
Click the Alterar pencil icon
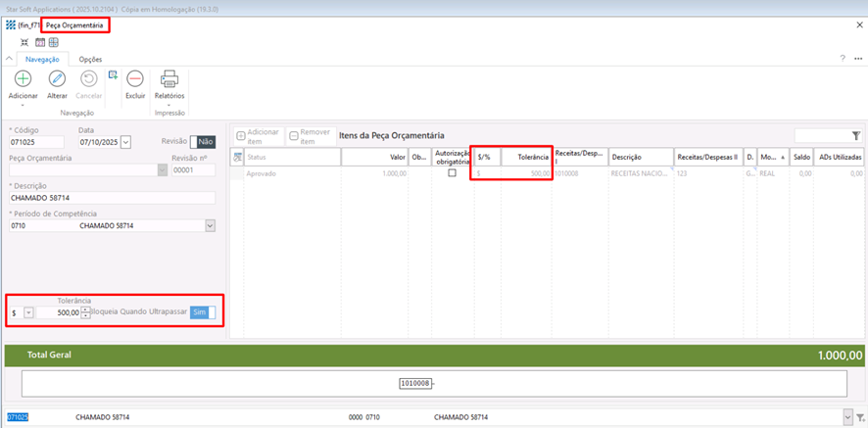tap(57, 79)
